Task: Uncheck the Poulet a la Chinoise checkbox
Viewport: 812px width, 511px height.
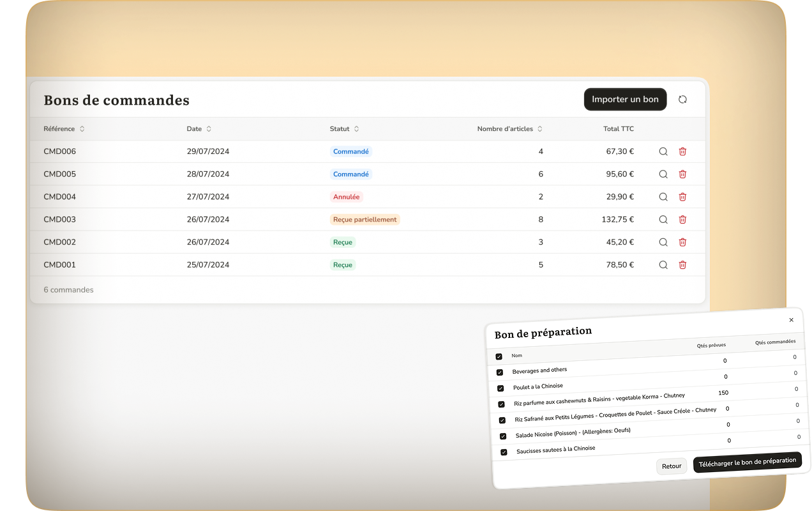Action: (x=500, y=388)
